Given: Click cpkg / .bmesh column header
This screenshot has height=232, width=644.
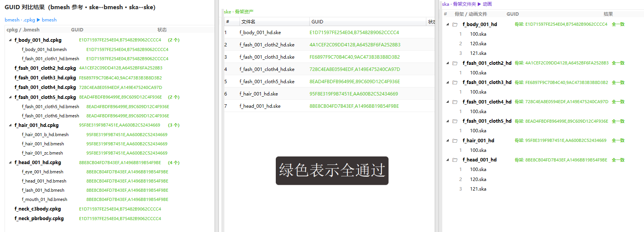Looking at the screenshot, I should [x=23, y=30].
